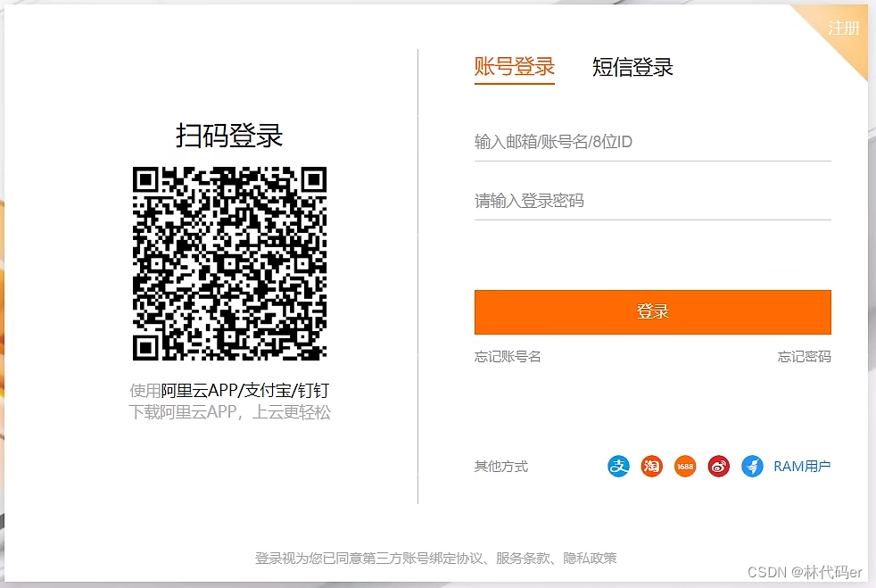Sign in with Alipay icon
876x588 pixels.
tap(617, 466)
